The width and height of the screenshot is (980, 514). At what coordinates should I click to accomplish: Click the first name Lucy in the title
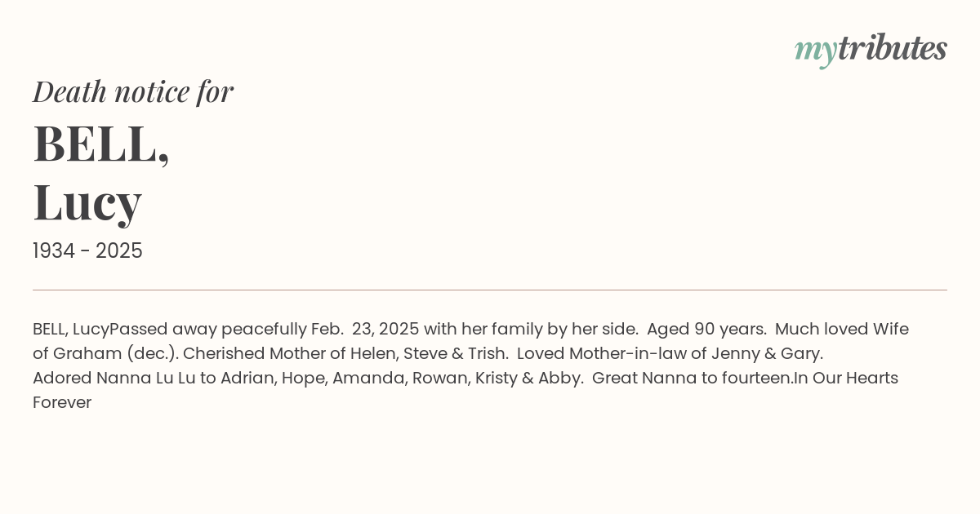pos(87,202)
